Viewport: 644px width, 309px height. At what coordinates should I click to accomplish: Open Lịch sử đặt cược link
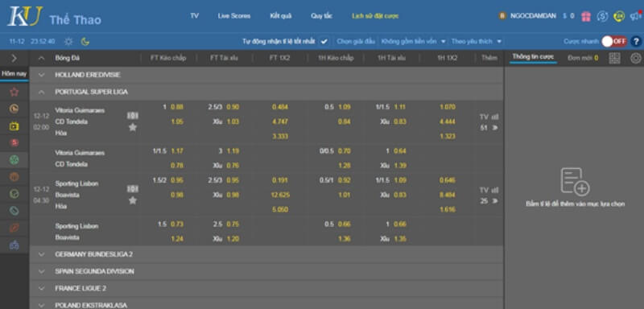pos(375,16)
